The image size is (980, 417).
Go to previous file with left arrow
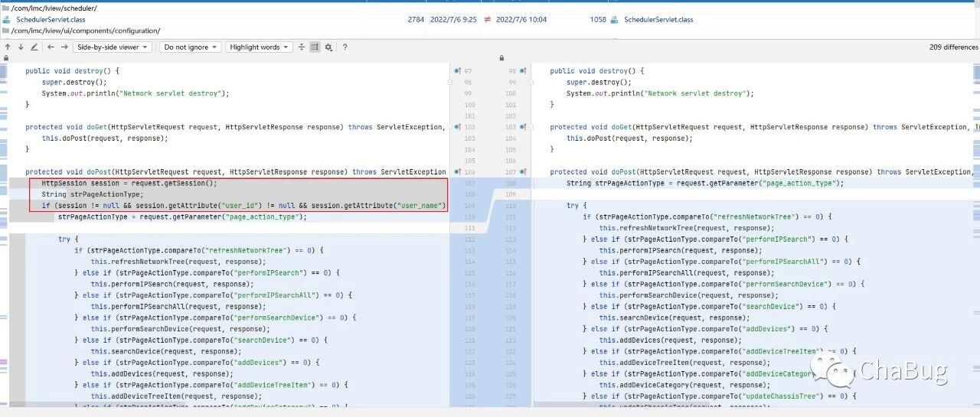[51, 47]
